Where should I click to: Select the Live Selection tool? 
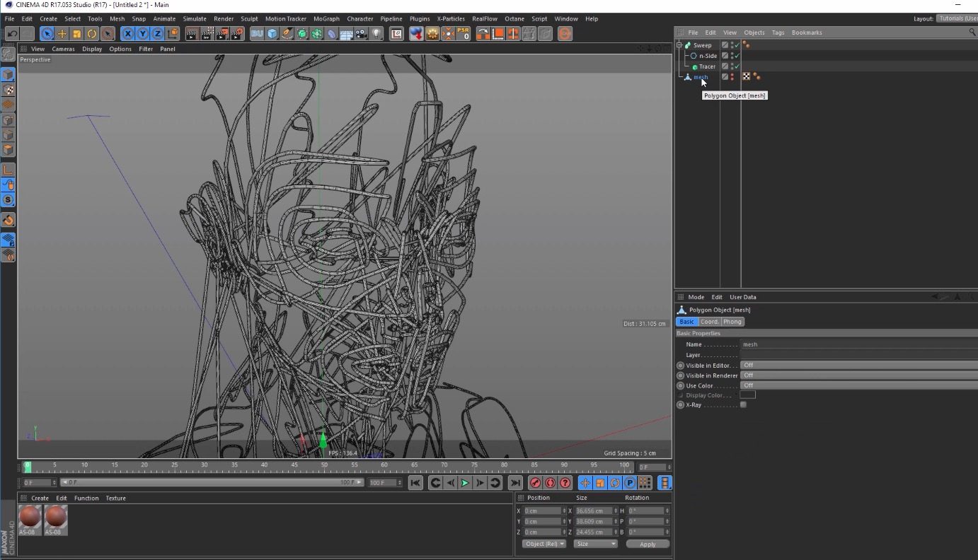pyautogui.click(x=47, y=33)
